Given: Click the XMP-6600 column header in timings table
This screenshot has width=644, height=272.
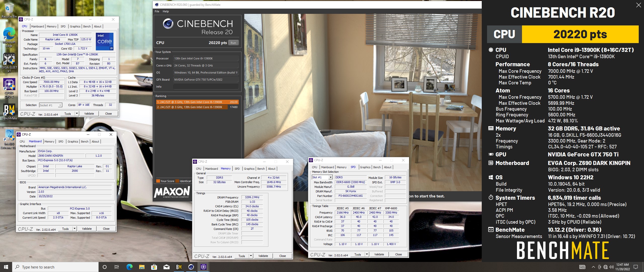Looking at the screenshot, I should pos(391,208).
